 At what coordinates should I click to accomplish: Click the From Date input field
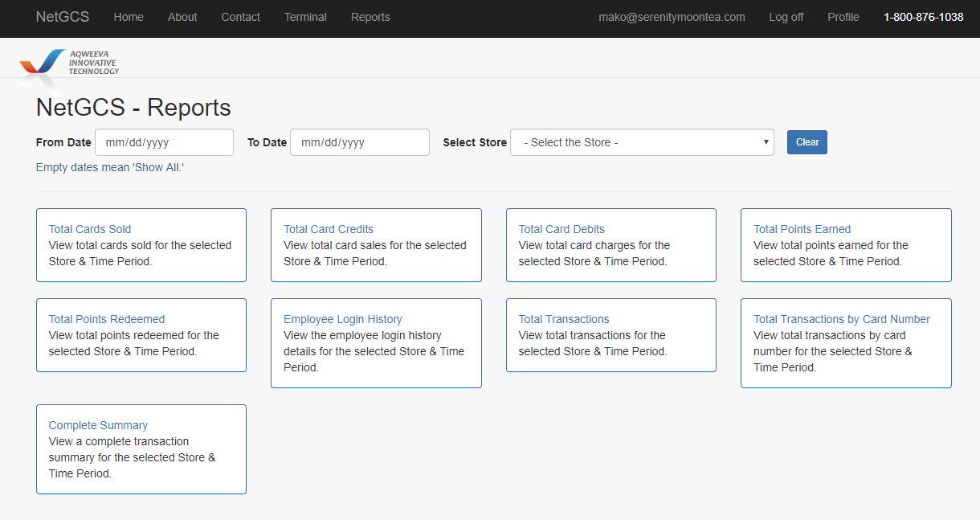click(x=164, y=142)
